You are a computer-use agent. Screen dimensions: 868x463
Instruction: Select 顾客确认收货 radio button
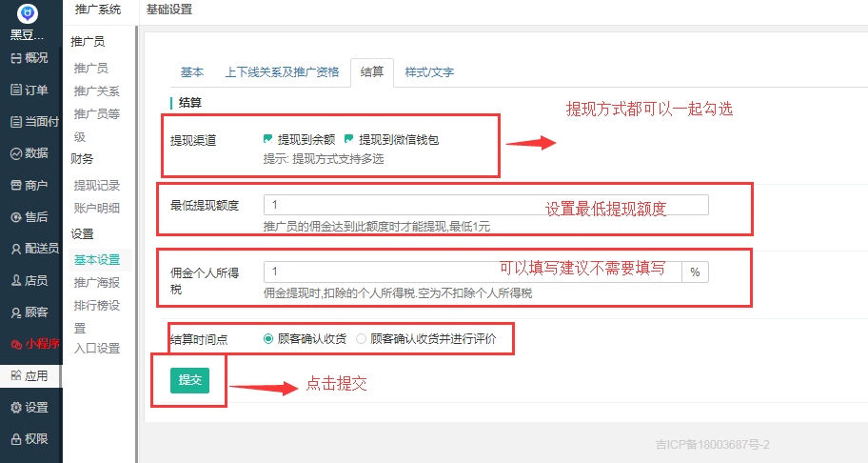(x=268, y=338)
